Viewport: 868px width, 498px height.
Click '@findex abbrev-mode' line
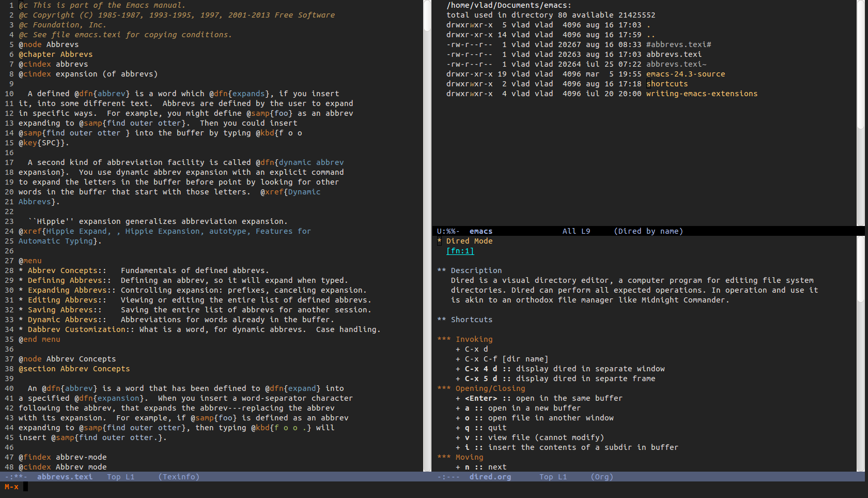coord(63,457)
